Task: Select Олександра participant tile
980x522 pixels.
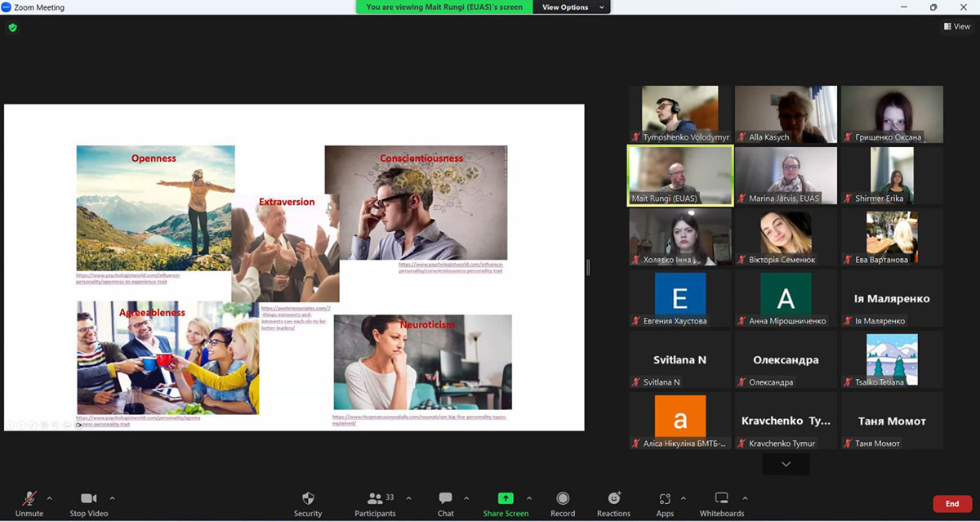Action: coord(786,359)
